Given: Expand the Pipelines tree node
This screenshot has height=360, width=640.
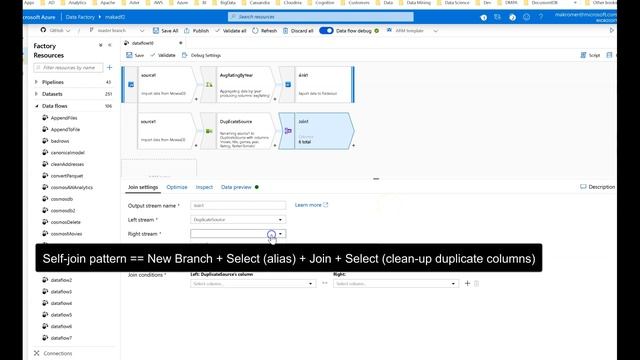Looking at the screenshot, I should tap(36, 82).
